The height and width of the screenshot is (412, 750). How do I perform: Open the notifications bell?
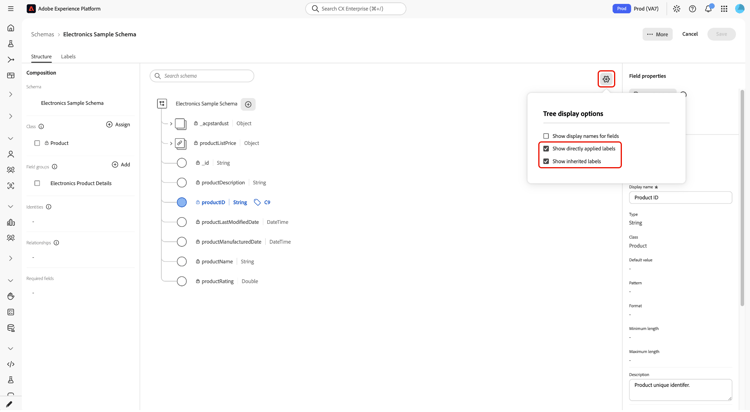[x=708, y=9]
